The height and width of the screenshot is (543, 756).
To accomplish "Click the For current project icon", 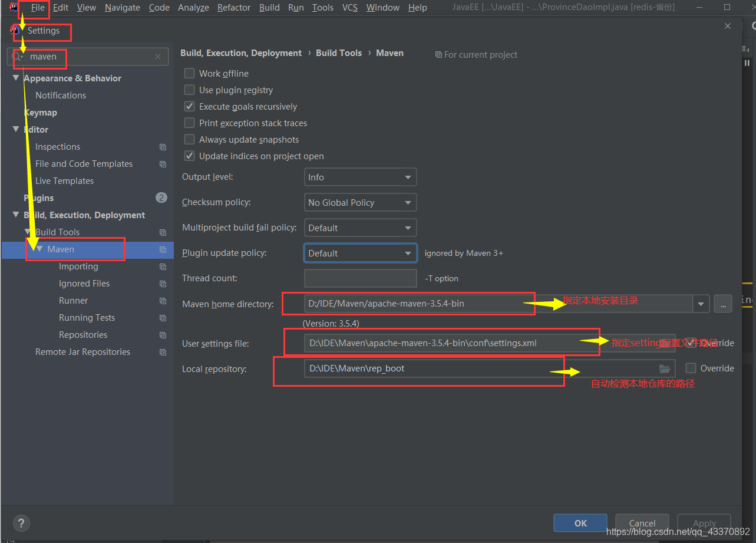I will (x=438, y=54).
